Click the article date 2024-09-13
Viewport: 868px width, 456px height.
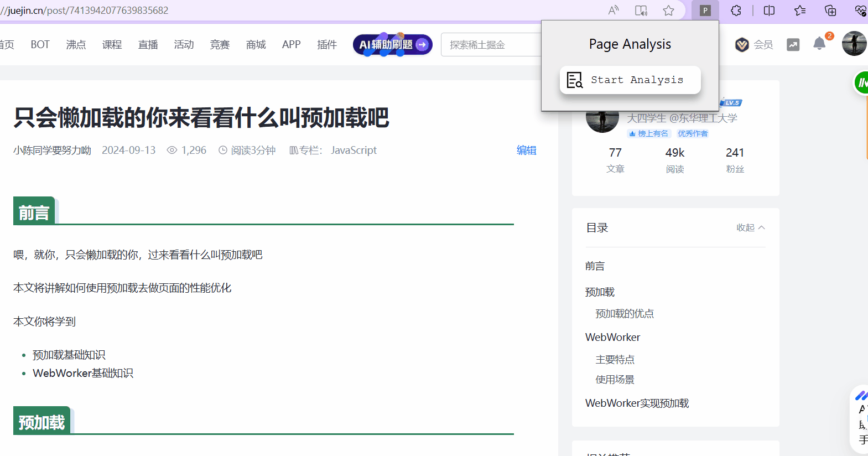129,151
